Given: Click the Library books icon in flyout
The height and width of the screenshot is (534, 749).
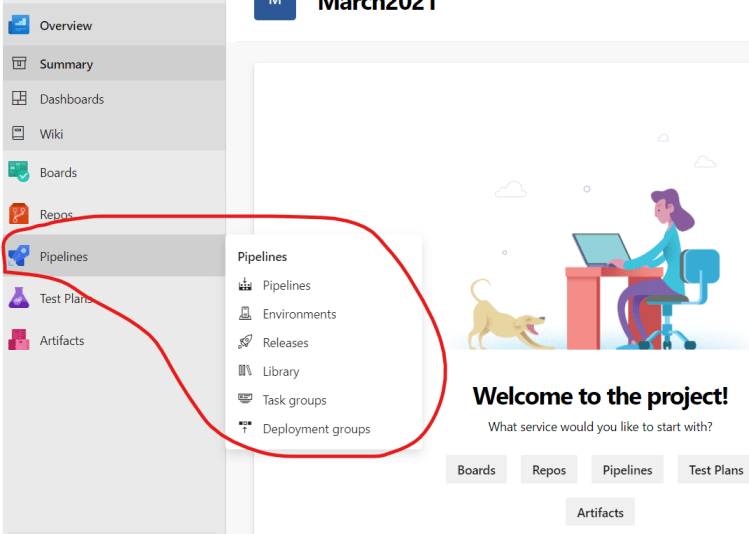Looking at the screenshot, I should pyautogui.click(x=245, y=371).
